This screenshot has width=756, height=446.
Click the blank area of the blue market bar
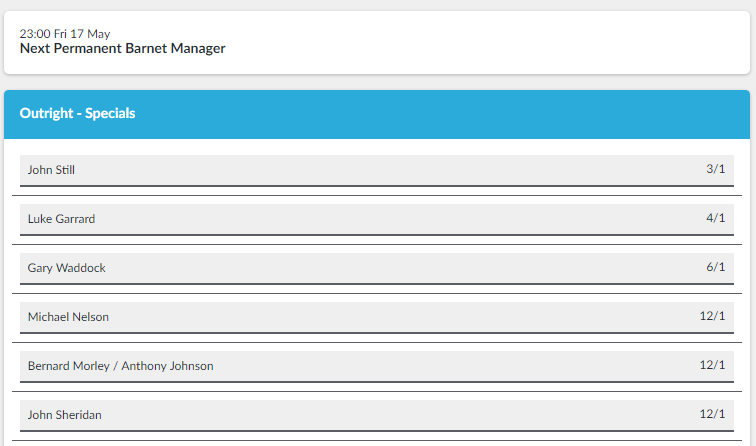tap(434, 114)
